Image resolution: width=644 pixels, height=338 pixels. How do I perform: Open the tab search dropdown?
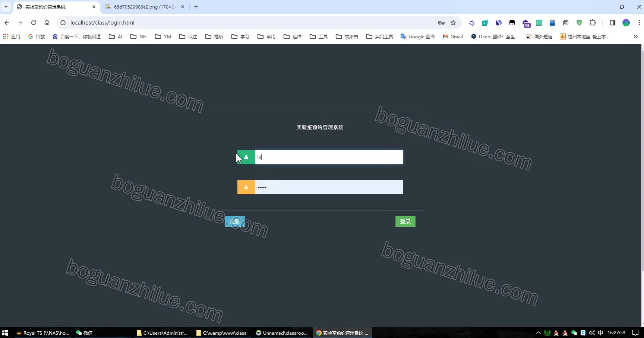(6, 7)
